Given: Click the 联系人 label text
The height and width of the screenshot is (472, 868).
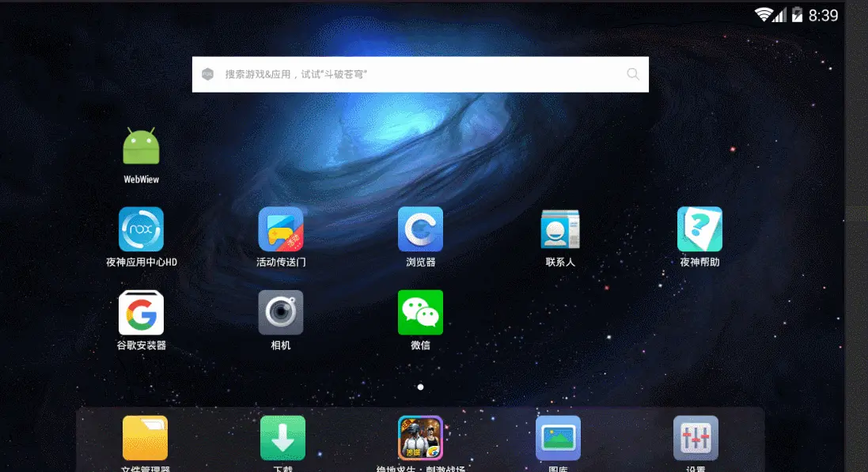Looking at the screenshot, I should click(560, 262).
